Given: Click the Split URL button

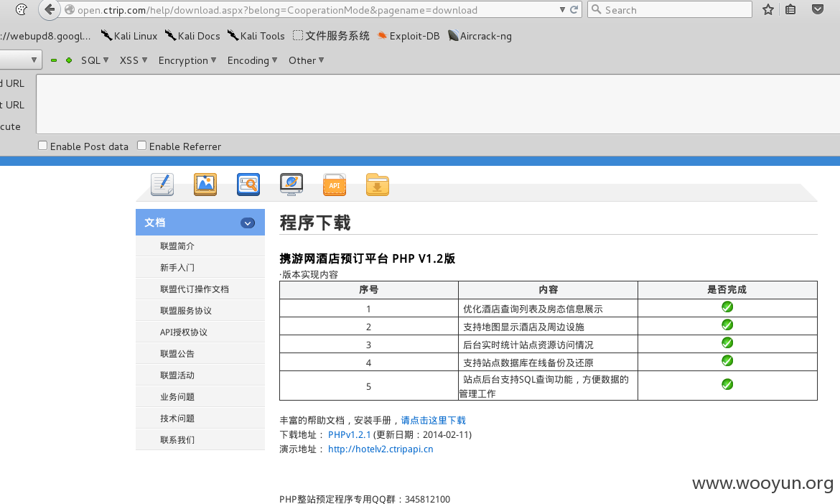Looking at the screenshot, I should 12,105.
